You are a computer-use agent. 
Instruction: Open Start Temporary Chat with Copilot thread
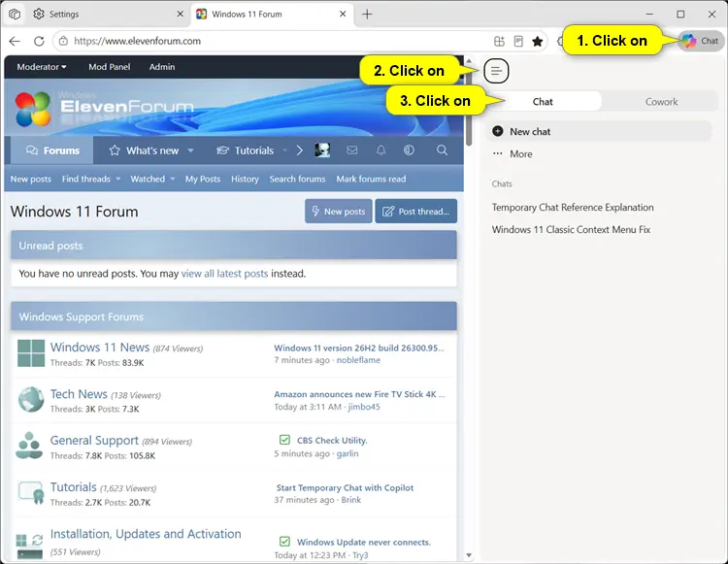point(345,487)
